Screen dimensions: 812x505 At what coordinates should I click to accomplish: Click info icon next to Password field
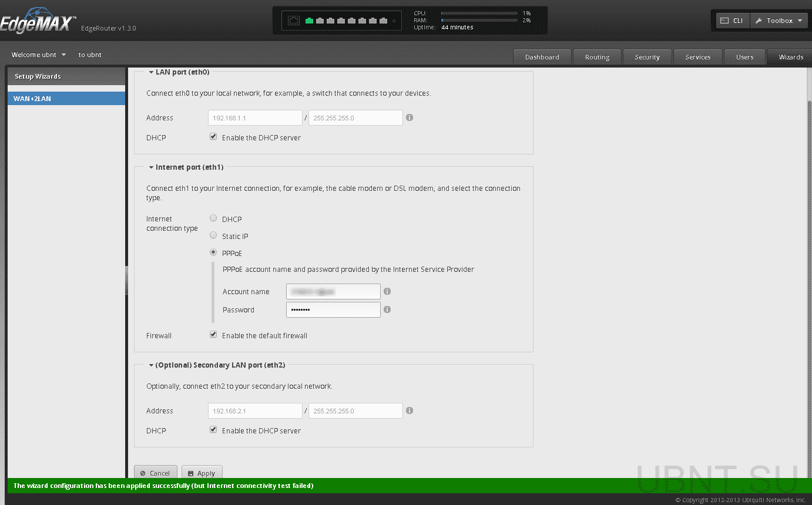click(387, 309)
